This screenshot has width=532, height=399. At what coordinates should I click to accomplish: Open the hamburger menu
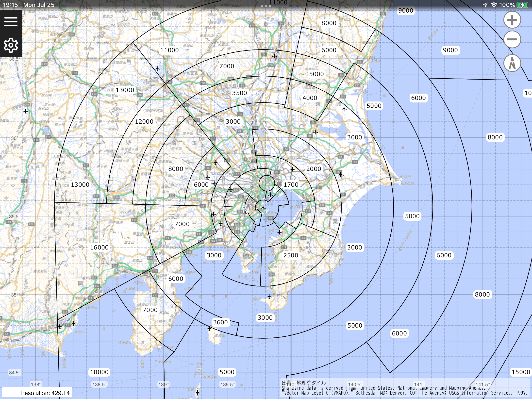click(11, 21)
